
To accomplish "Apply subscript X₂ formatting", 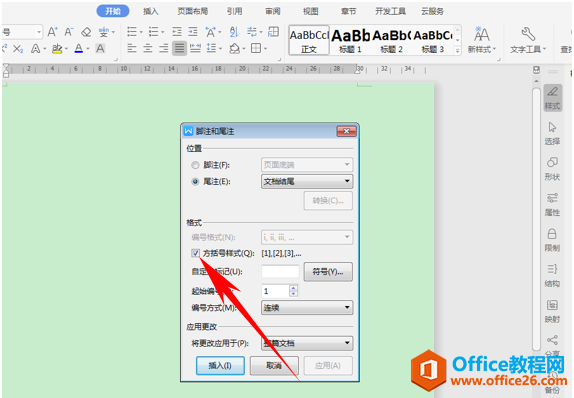I will pyautogui.click(x=18, y=48).
